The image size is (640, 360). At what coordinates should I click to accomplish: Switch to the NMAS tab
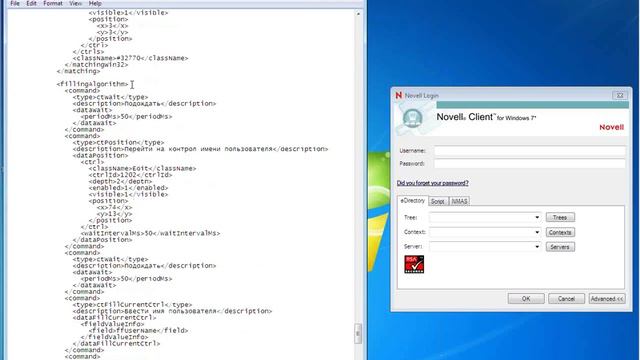(459, 201)
